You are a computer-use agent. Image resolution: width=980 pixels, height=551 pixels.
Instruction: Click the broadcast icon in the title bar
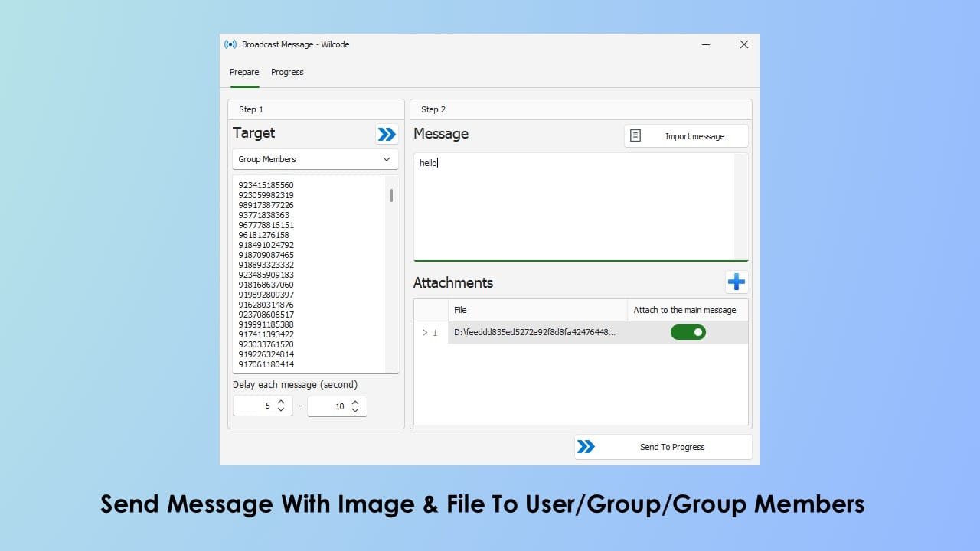point(230,44)
